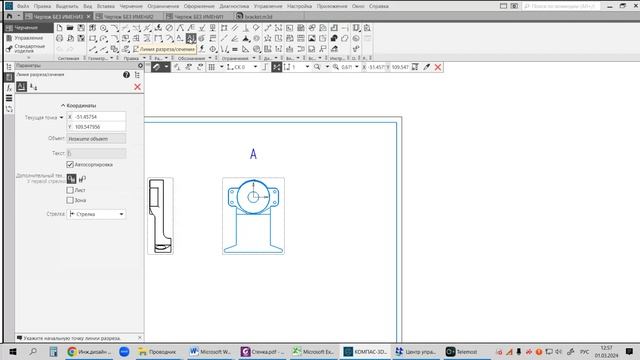Viewport: 640px width, 360px height.
Task: Click the three-lines layers icon in sidebar
Action: point(9,98)
